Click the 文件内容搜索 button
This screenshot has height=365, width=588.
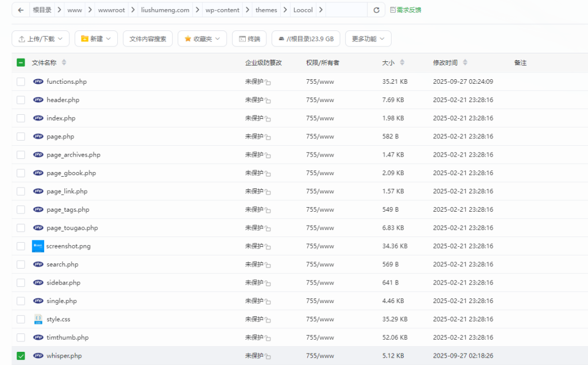148,38
